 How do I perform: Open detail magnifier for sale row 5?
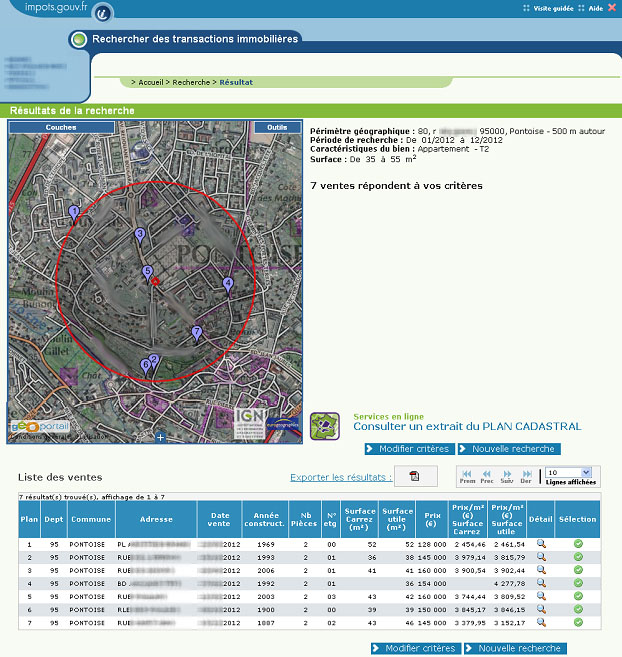[541, 596]
